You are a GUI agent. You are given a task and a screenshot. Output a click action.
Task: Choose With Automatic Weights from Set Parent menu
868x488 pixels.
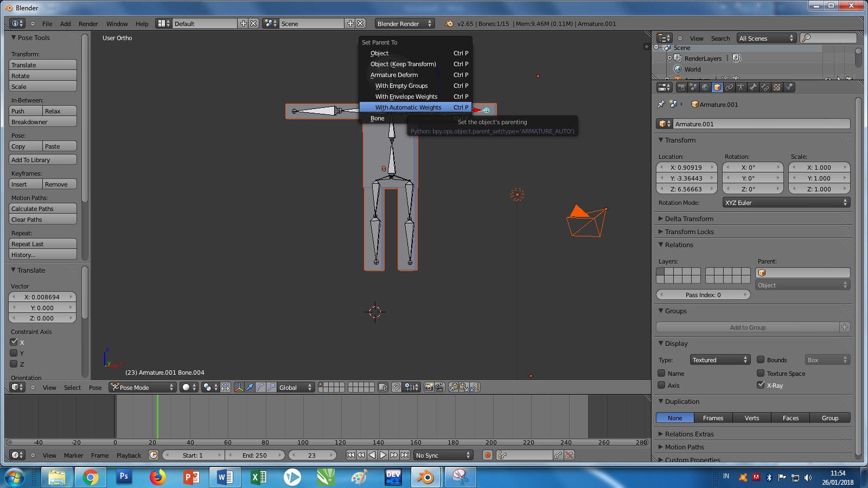coord(407,107)
